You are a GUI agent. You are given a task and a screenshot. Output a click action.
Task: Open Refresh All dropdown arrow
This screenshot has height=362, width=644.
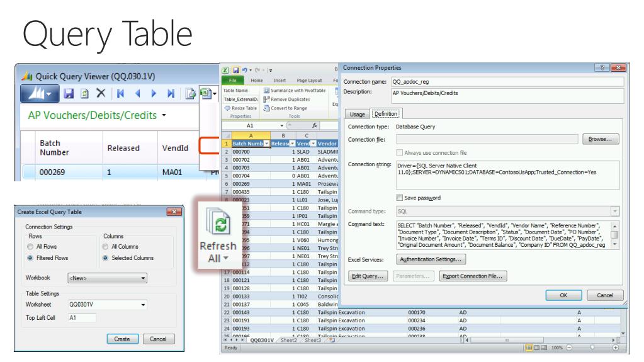[x=225, y=259]
